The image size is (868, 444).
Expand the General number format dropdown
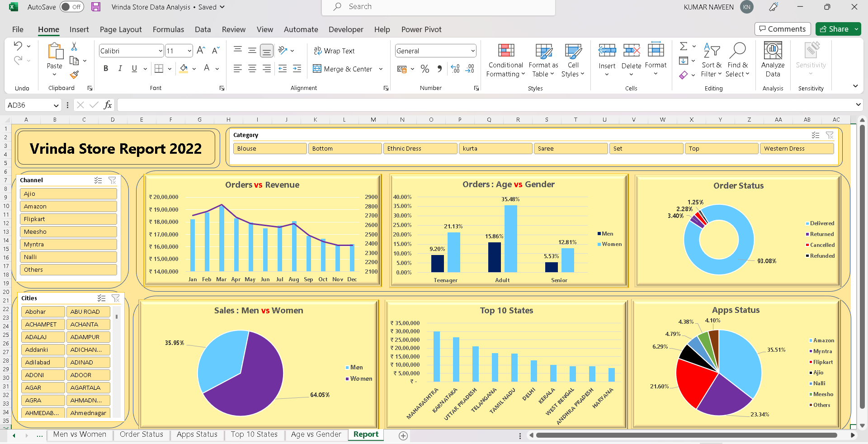coord(473,51)
